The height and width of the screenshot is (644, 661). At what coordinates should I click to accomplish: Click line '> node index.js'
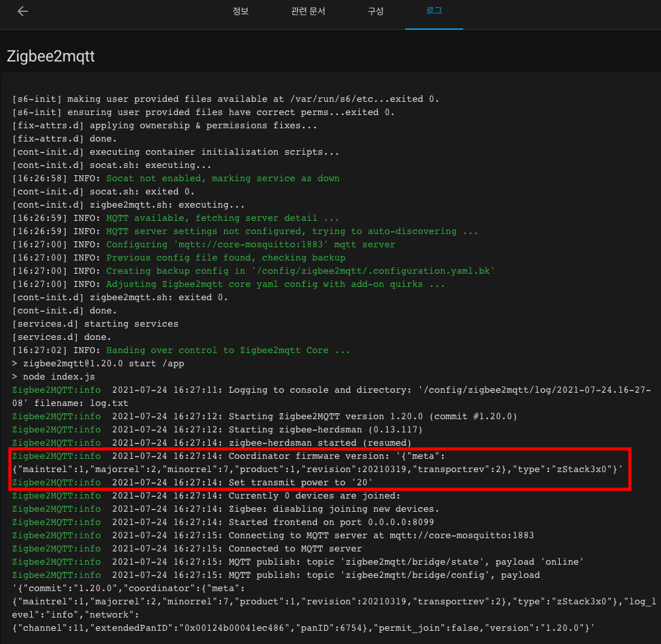54,377
